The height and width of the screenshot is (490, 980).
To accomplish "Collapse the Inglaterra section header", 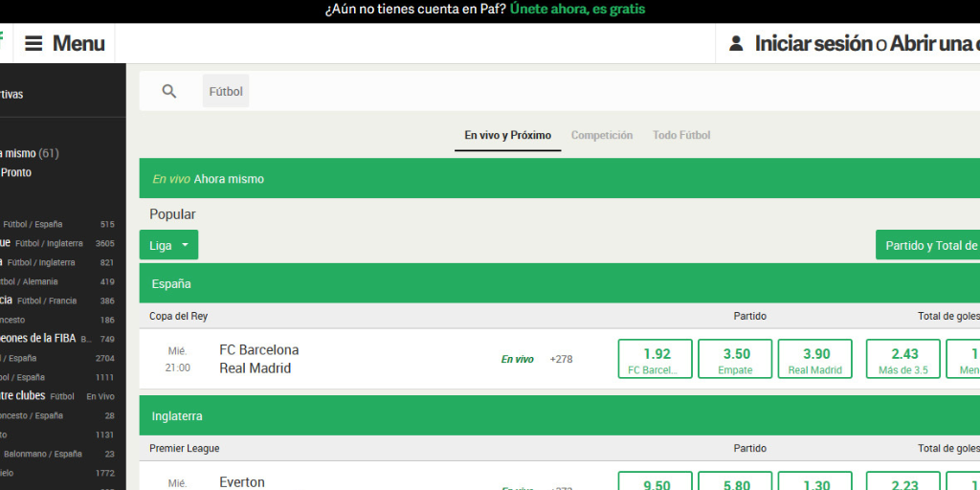I will [x=559, y=415].
